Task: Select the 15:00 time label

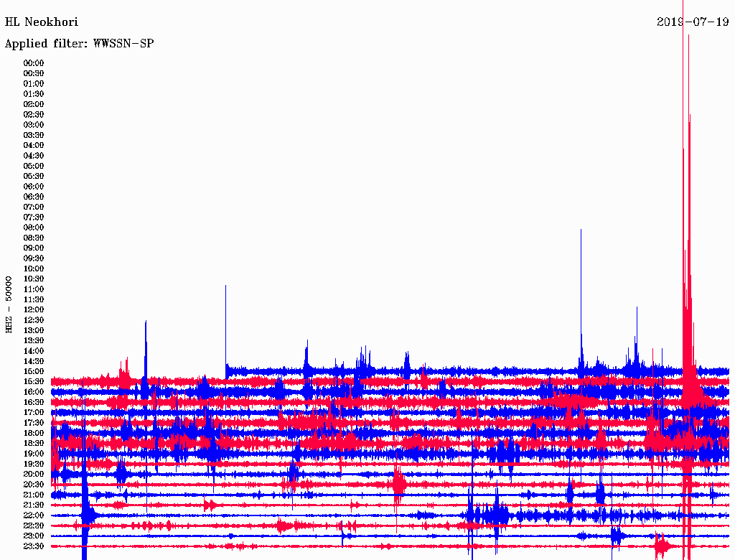Action: [x=34, y=371]
